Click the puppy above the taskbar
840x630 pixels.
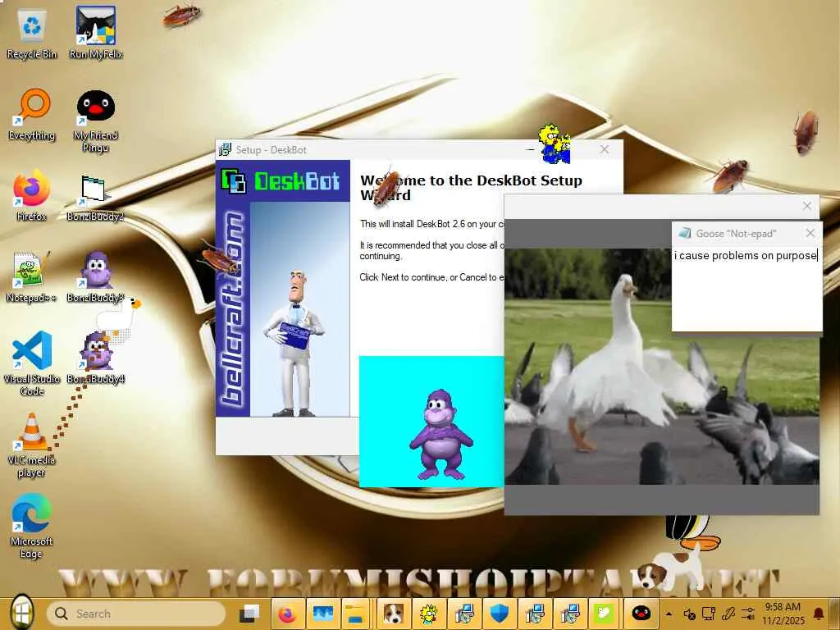click(x=669, y=571)
